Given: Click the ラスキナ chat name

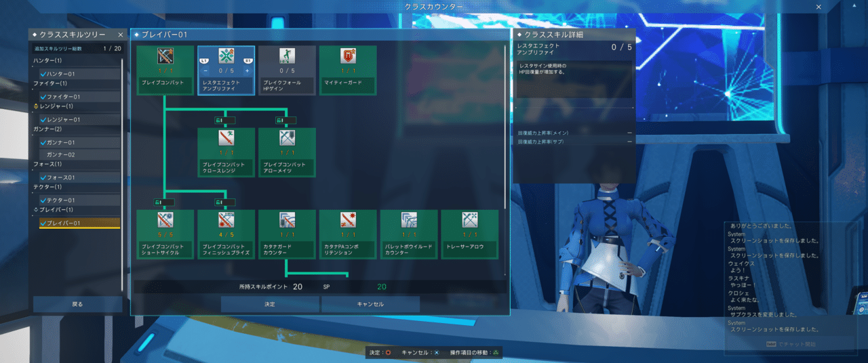Looking at the screenshot, I should point(739,278).
